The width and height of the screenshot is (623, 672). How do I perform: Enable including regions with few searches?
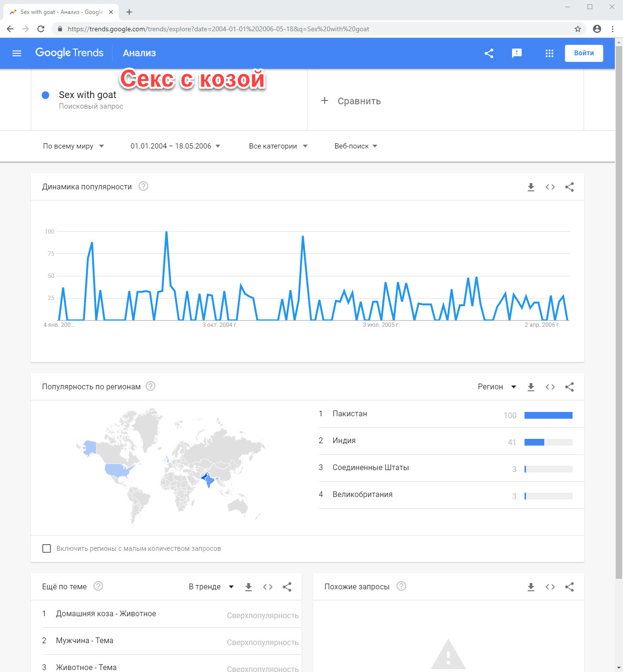coord(47,548)
